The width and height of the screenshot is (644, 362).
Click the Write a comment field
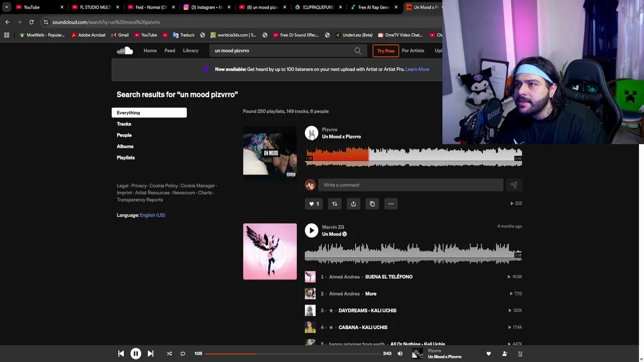(x=411, y=185)
